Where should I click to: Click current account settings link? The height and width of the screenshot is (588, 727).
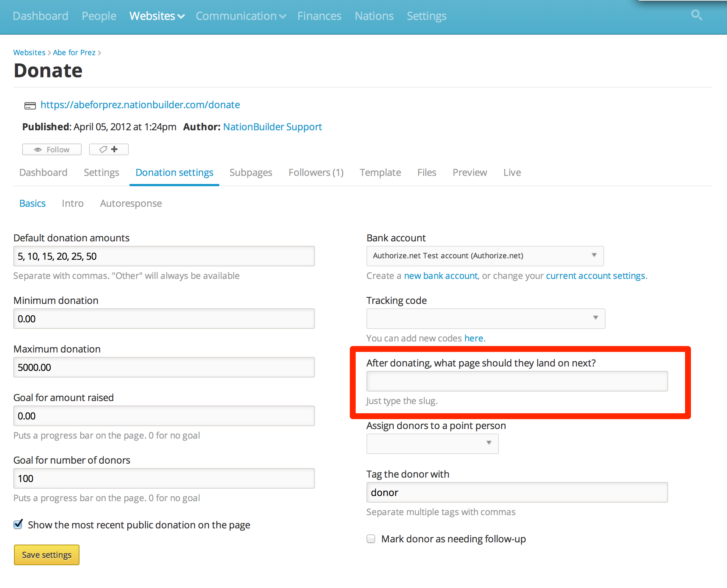point(596,276)
